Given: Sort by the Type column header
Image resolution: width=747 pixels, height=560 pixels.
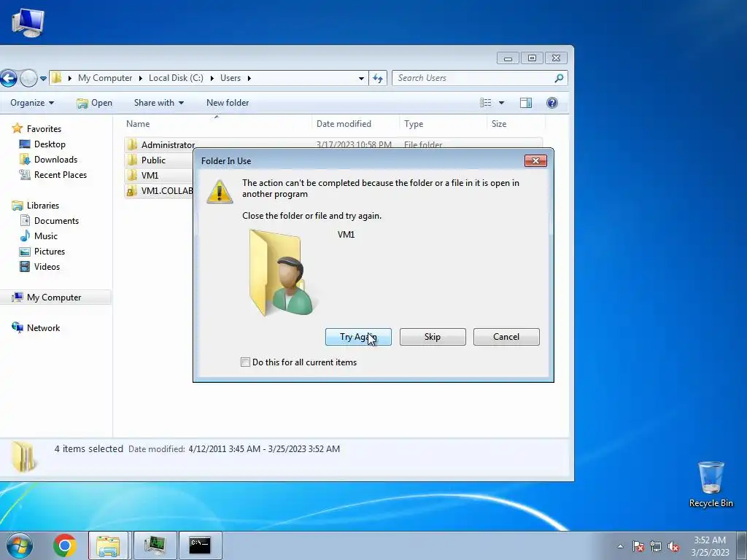Looking at the screenshot, I should click(x=444, y=124).
